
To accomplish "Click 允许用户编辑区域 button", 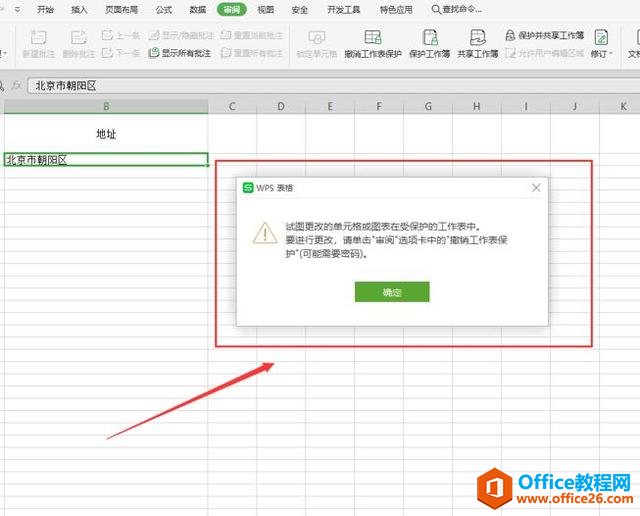I will tap(544, 53).
